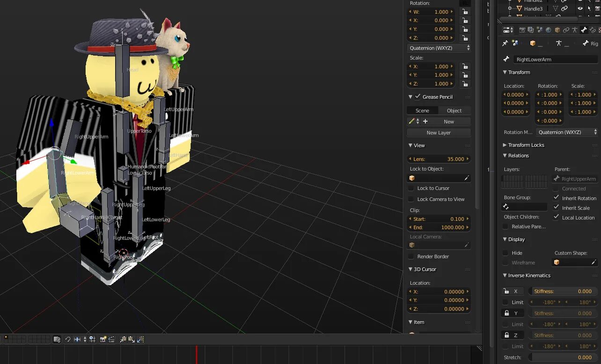Toggle Handle3 selectability cursor icon
The width and height of the screenshot is (601, 364).
point(589,8)
